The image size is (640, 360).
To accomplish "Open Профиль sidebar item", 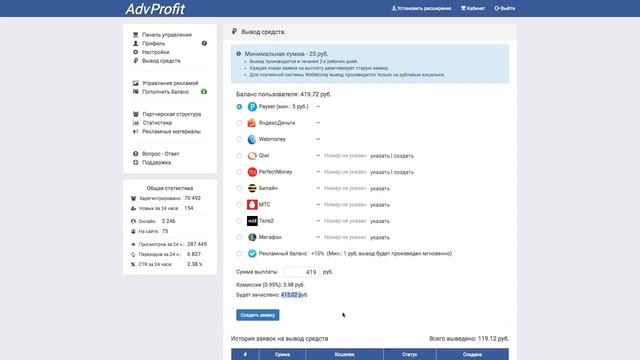I will [x=153, y=43].
